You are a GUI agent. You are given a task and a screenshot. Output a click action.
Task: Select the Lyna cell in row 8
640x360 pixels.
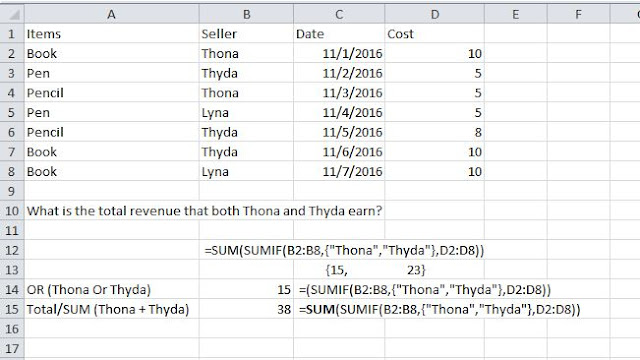[246, 171]
